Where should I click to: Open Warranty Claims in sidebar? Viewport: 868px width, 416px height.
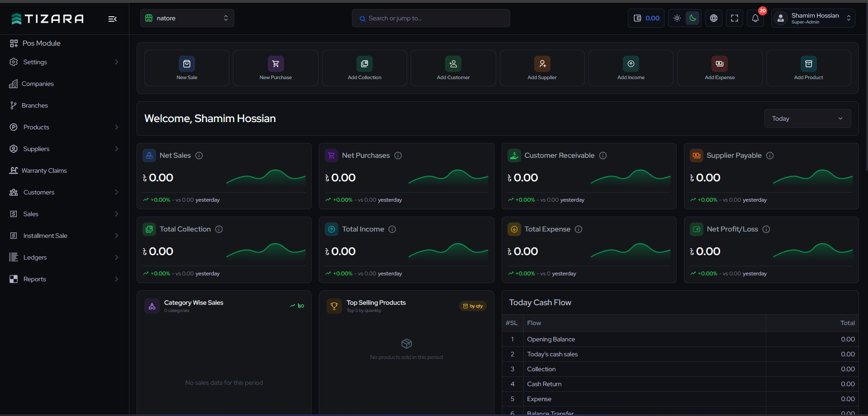coord(64,170)
